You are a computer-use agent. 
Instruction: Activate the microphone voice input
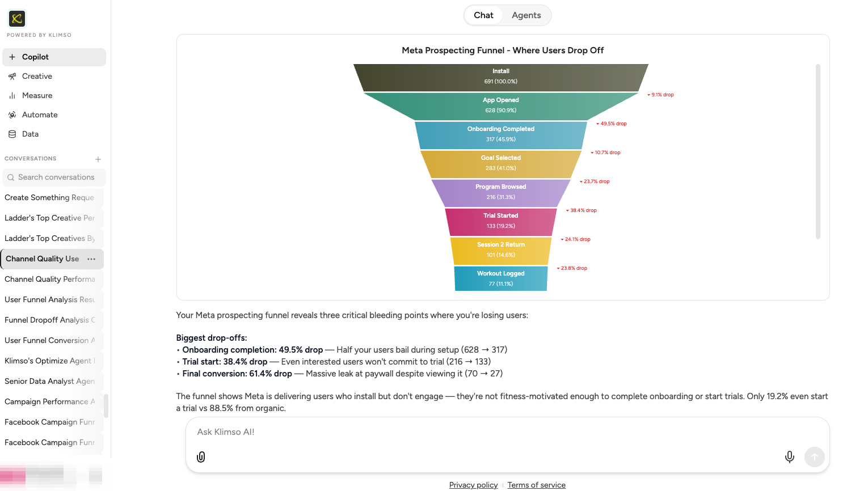(789, 457)
